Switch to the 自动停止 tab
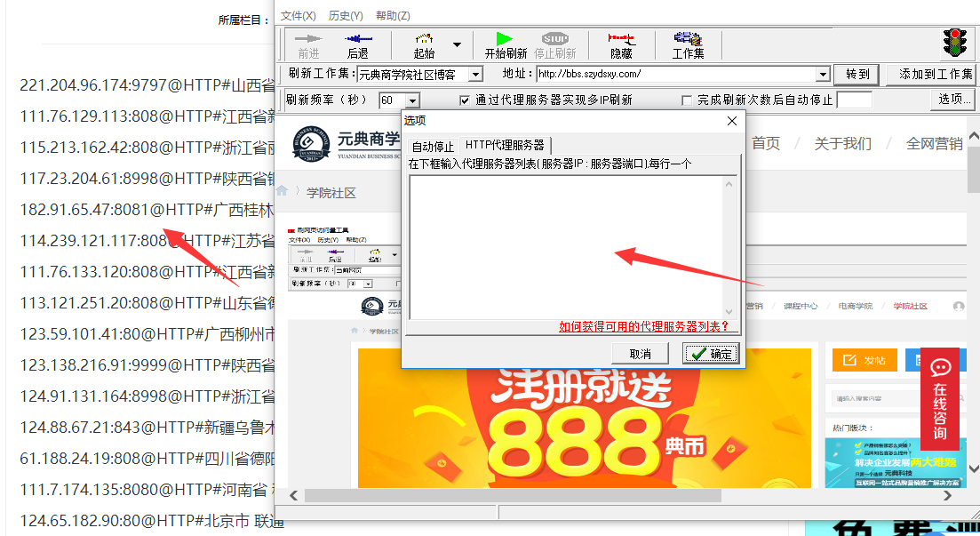This screenshot has height=536, width=980. click(433, 146)
